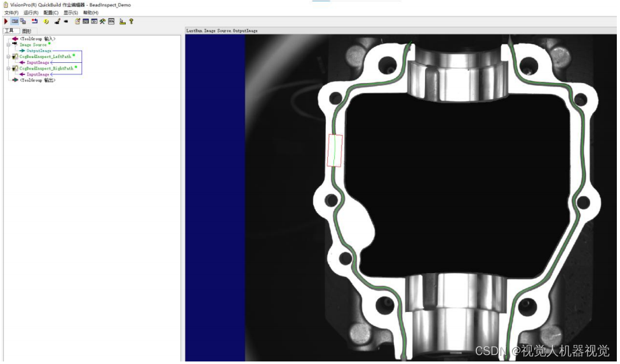The image size is (620, 364).
Task: Click the boxed display toolbar icon
Action: point(111,22)
